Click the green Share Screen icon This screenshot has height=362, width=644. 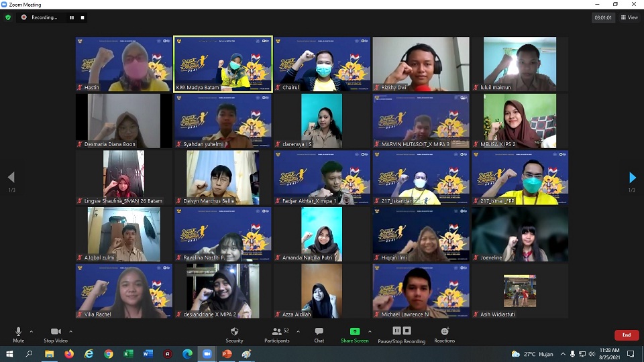coord(354,331)
